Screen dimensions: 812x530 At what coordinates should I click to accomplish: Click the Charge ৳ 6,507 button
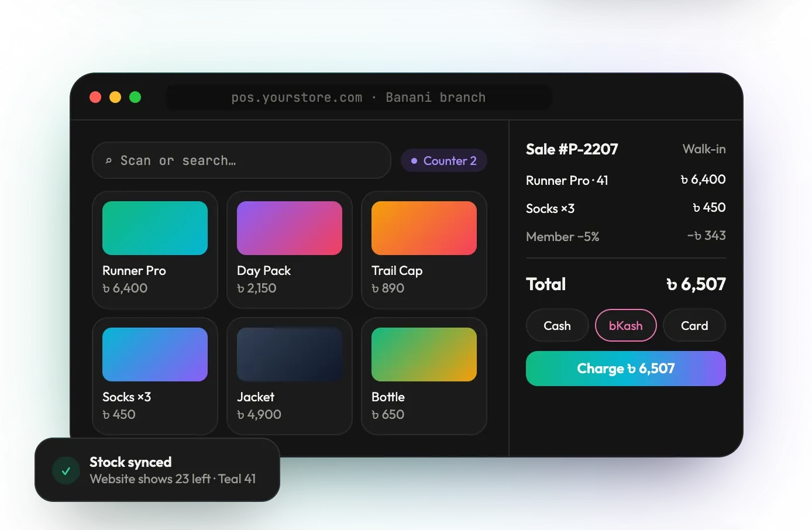626,369
